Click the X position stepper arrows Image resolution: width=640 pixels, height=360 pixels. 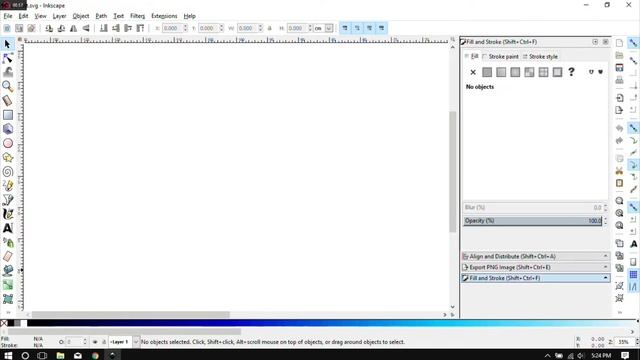(x=185, y=28)
